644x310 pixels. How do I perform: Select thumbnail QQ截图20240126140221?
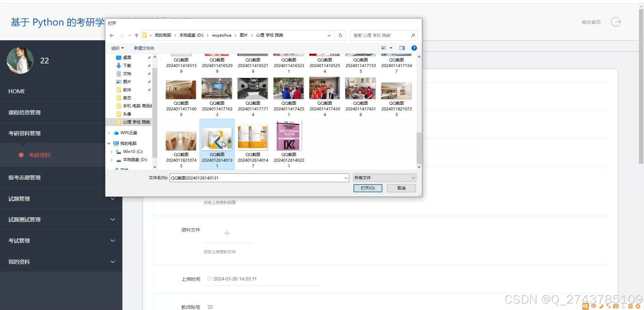[289, 144]
